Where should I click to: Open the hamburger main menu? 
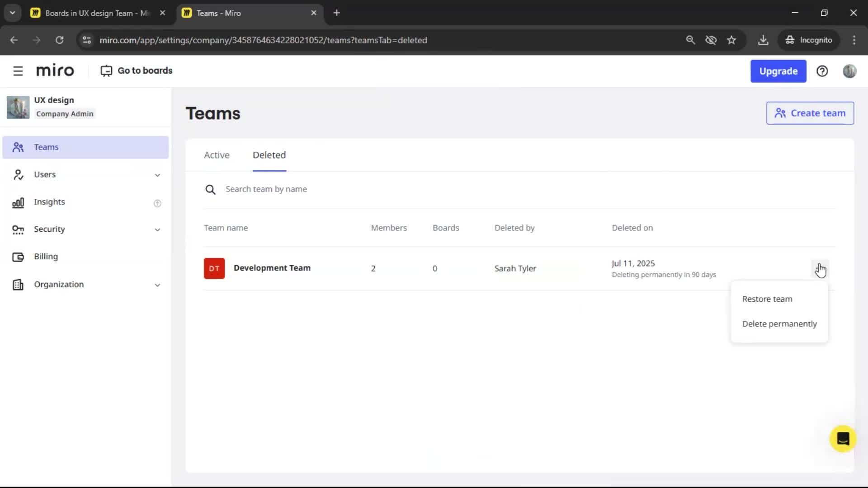[x=18, y=71]
